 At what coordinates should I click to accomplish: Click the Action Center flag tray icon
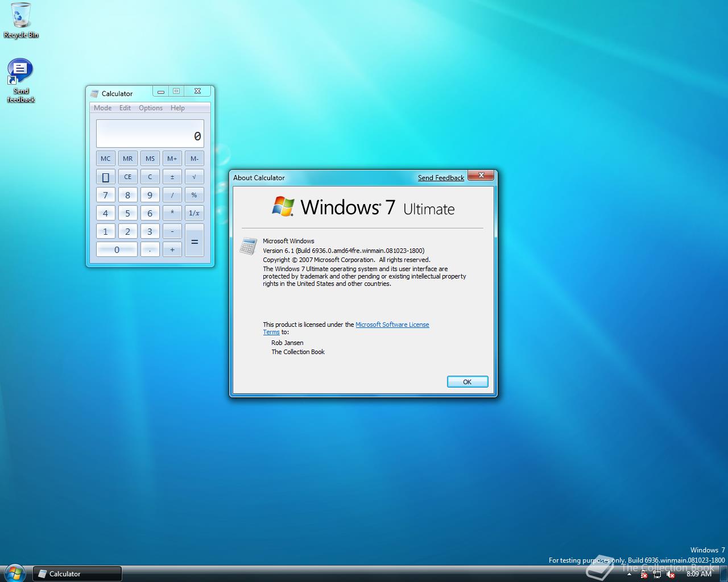(x=643, y=574)
